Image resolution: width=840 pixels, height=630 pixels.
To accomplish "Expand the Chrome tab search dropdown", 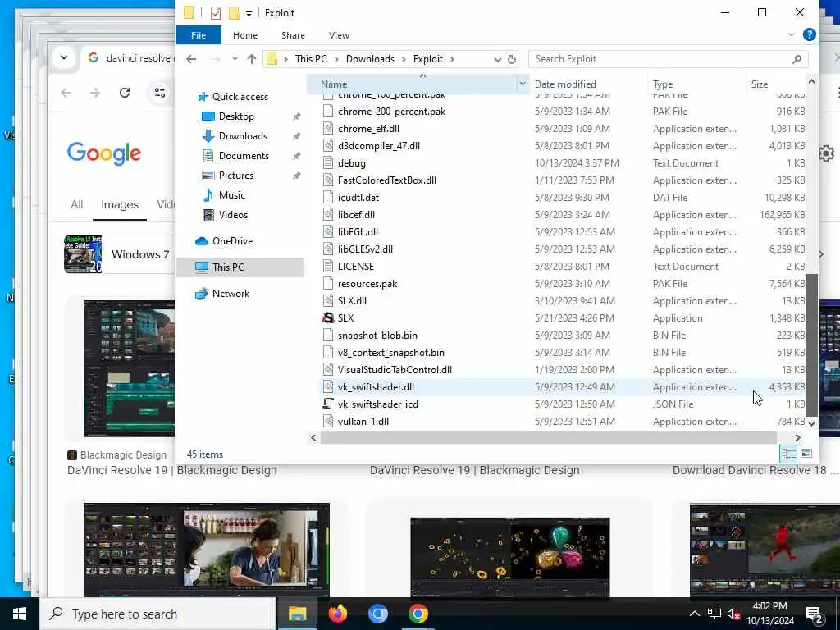I will pyautogui.click(x=64, y=57).
